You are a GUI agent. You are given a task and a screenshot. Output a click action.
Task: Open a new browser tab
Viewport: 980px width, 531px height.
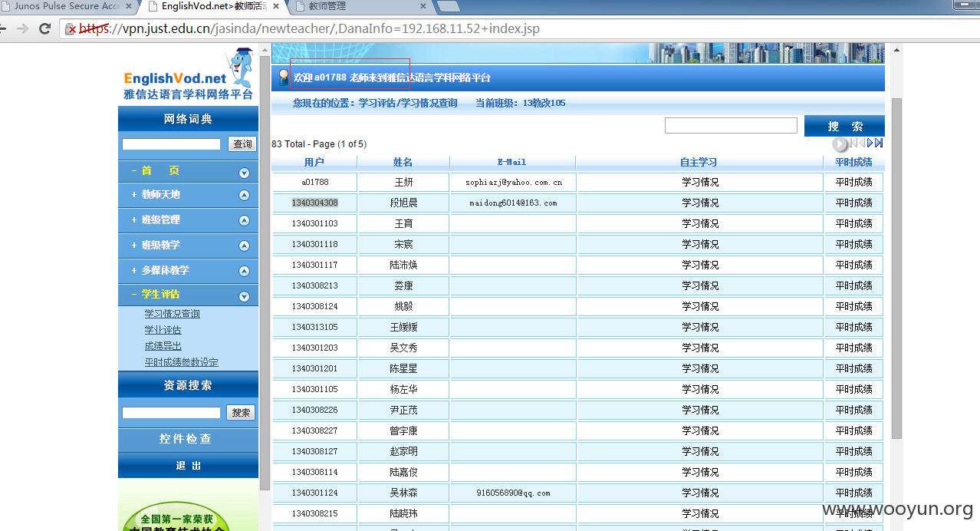coord(449,7)
